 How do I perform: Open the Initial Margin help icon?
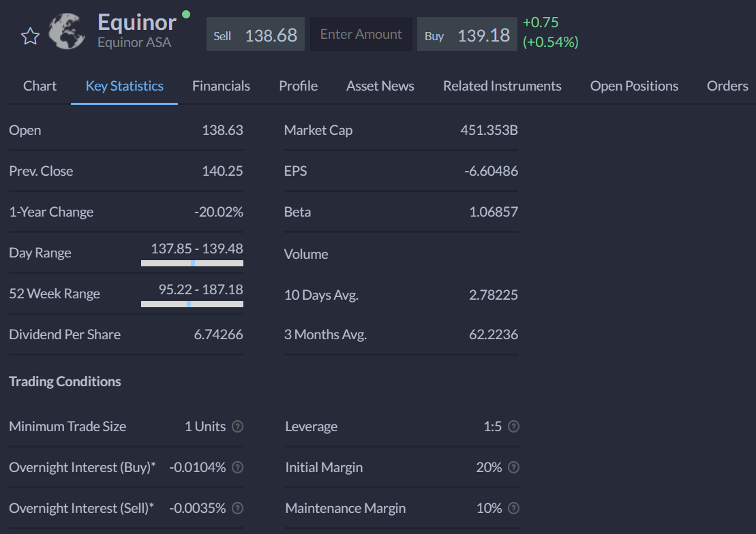pos(513,467)
